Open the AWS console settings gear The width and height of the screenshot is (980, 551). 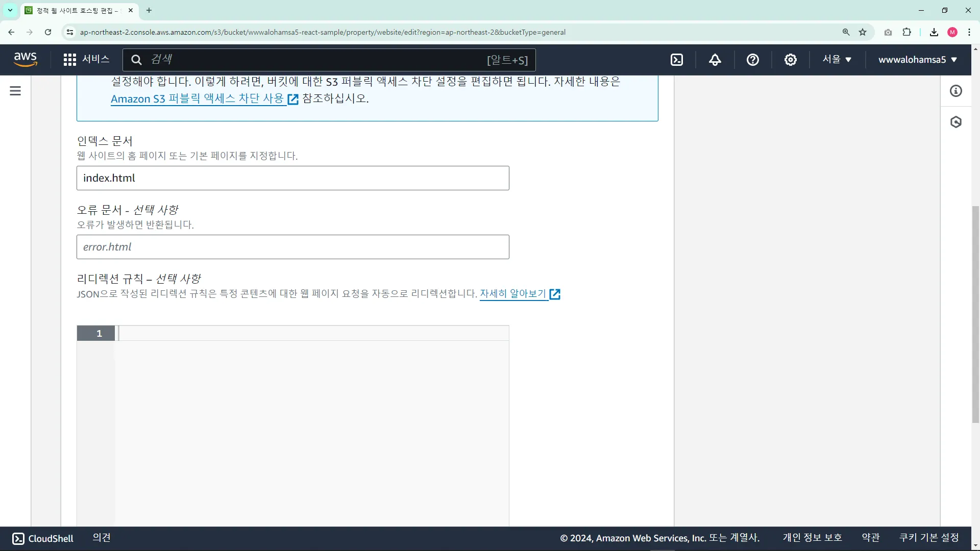790,60
